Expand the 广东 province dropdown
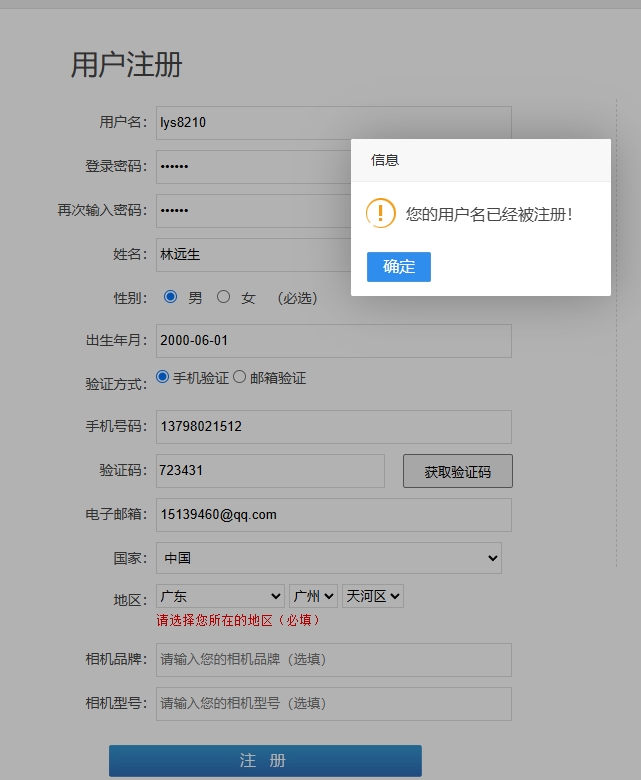This screenshot has height=780, width=641. (220, 596)
